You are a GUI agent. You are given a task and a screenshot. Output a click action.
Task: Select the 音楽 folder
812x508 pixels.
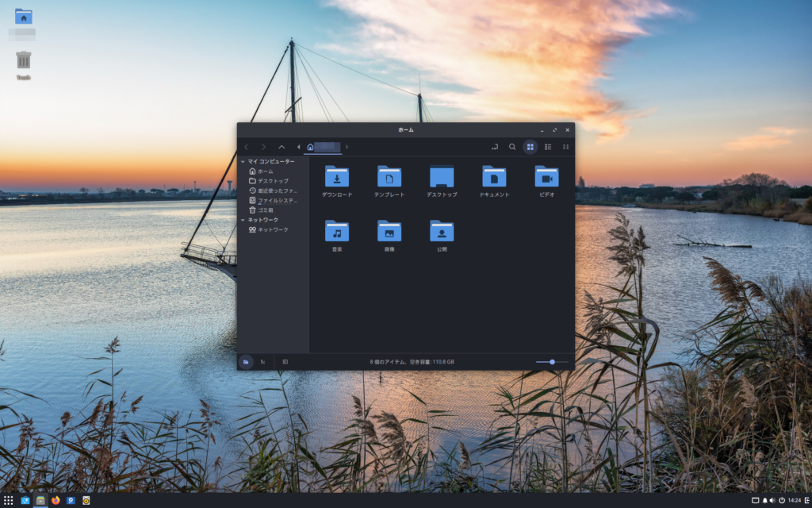[x=337, y=232]
